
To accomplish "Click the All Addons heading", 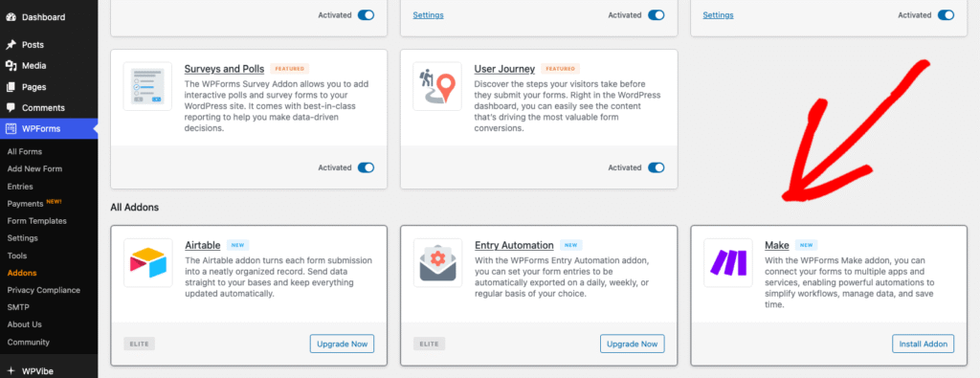I will click(134, 207).
